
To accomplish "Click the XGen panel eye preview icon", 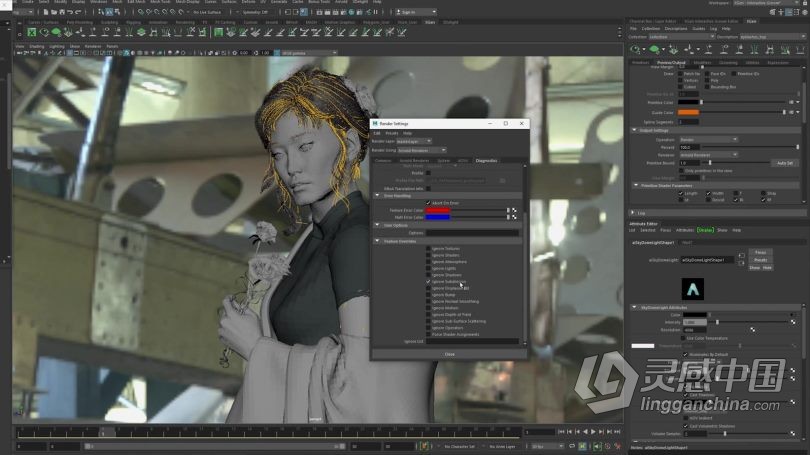I will click(x=635, y=50).
